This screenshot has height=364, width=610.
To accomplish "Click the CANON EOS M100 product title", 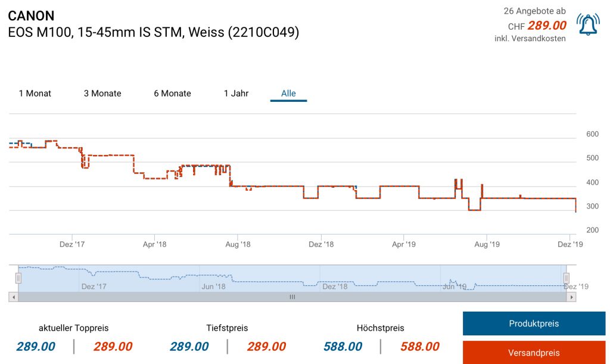I will [x=153, y=24].
